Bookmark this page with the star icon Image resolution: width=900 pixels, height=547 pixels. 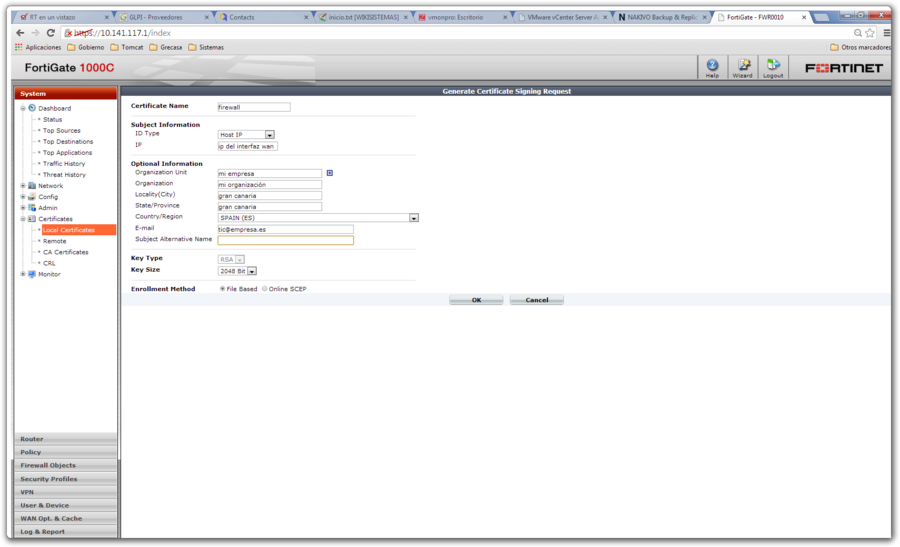click(870, 33)
